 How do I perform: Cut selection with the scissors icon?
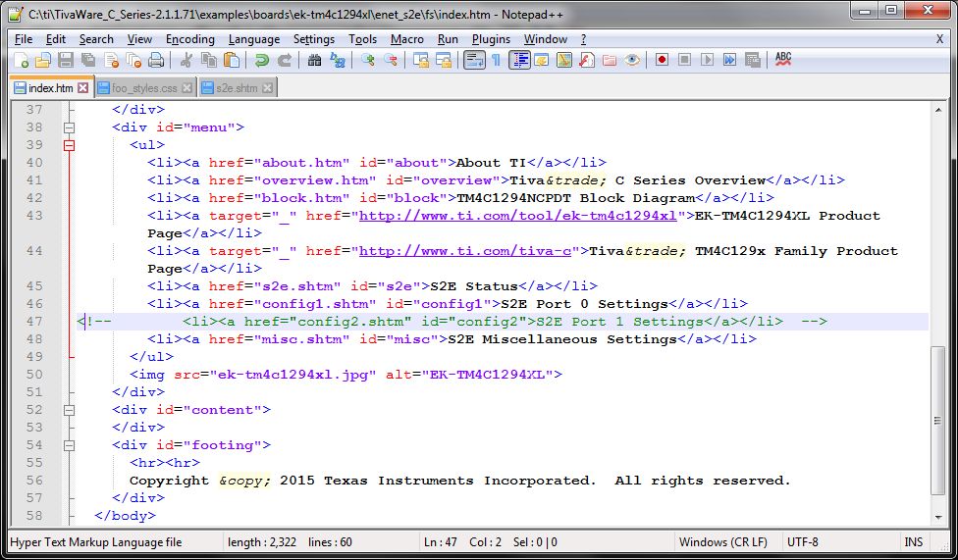[x=186, y=60]
